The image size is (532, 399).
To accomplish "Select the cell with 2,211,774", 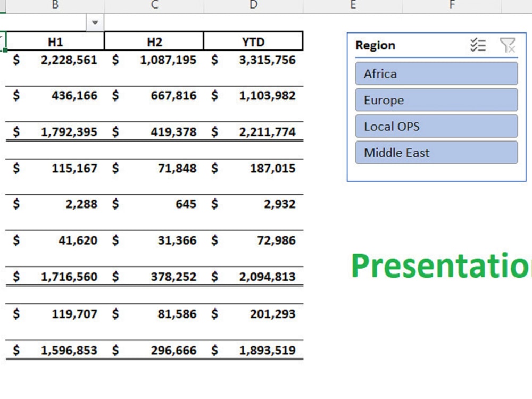I will (x=253, y=131).
